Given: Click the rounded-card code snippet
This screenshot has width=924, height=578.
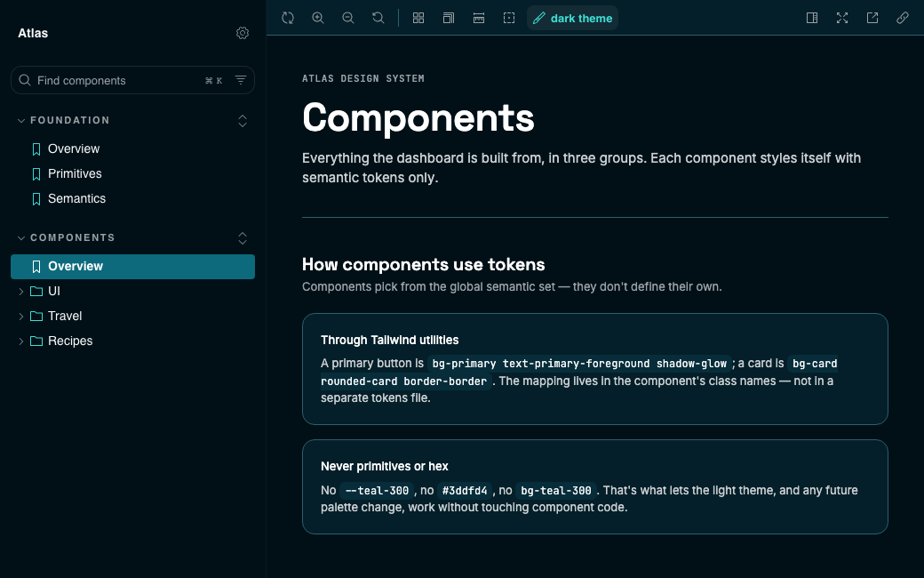Looking at the screenshot, I should click(359, 381).
